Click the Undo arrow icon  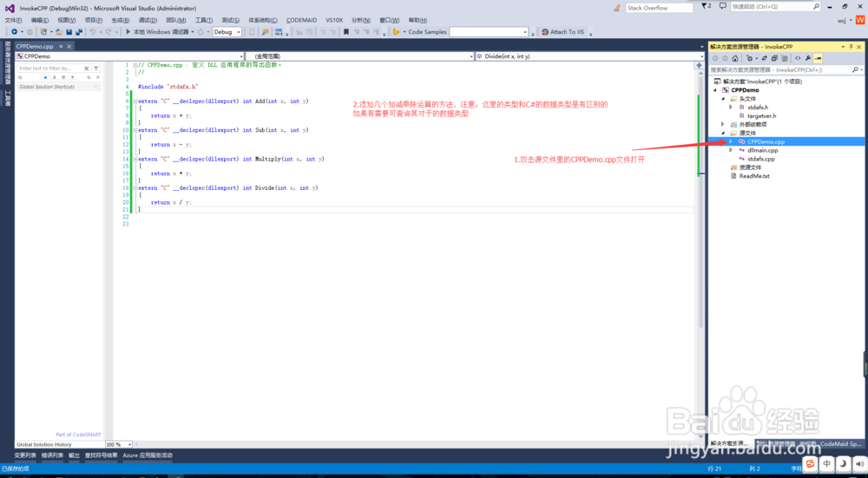93,32
